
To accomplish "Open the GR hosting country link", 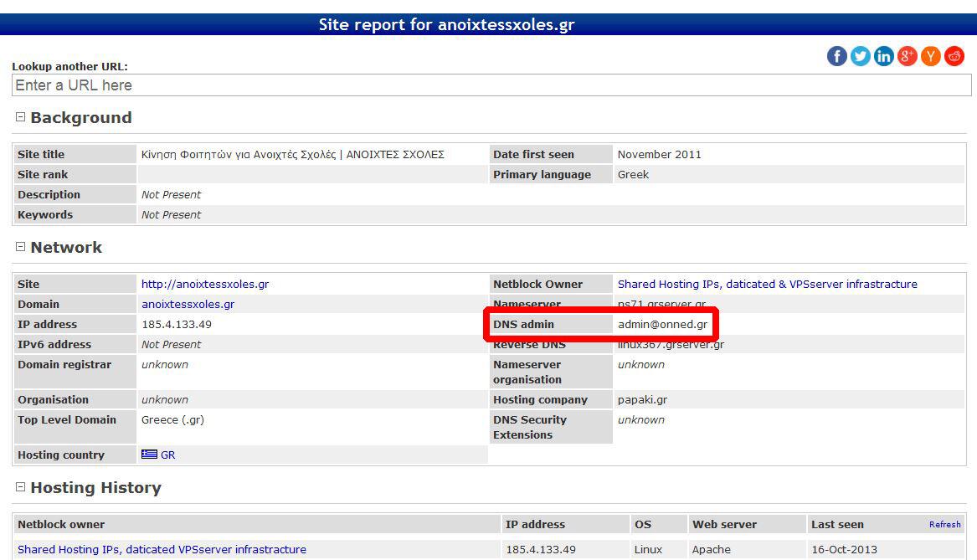I will (x=167, y=455).
